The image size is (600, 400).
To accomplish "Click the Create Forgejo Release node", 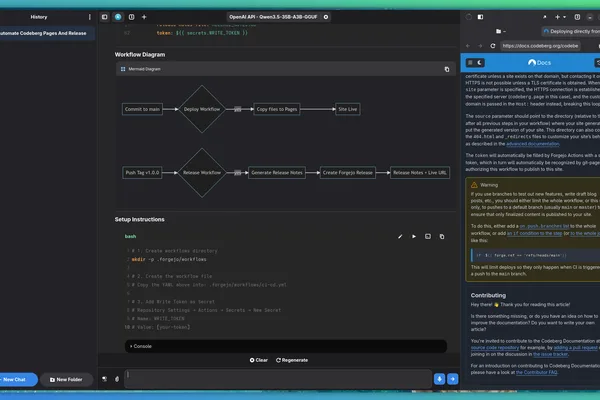I will [x=347, y=173].
